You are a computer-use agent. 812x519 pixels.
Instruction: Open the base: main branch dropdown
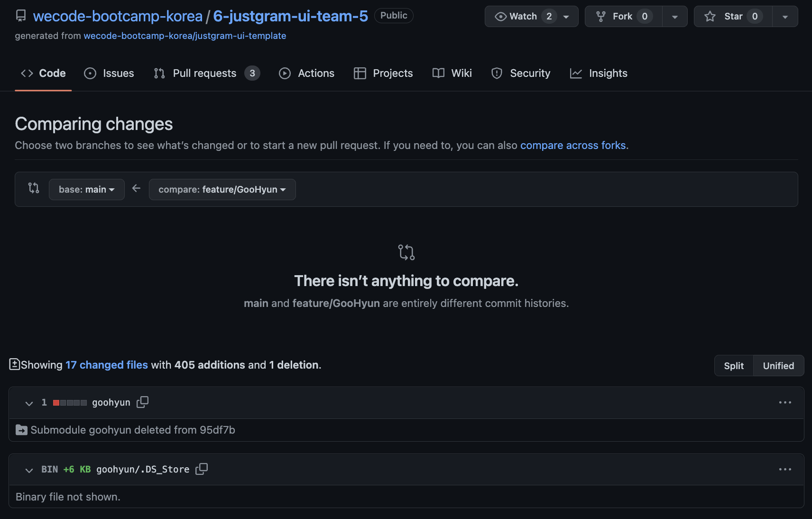click(86, 189)
